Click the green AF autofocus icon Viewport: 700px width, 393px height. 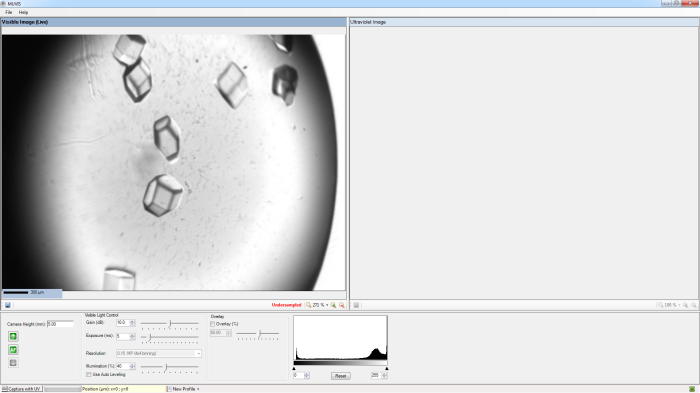click(13, 350)
